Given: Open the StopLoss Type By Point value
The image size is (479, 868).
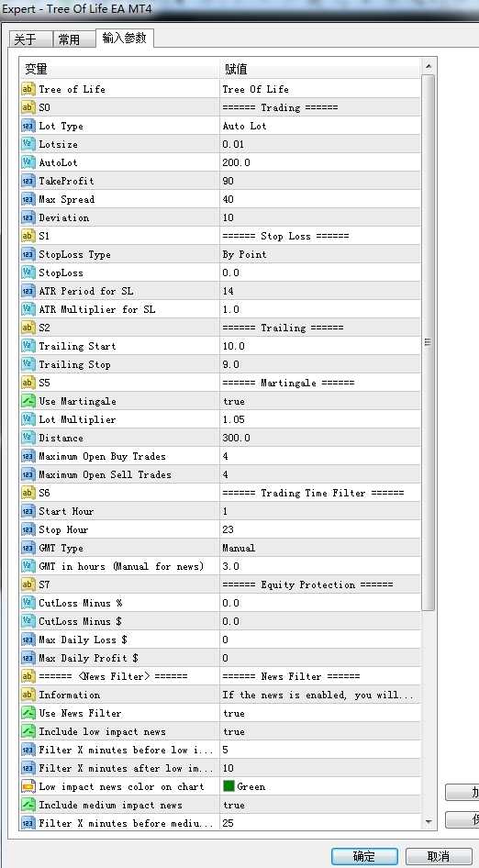Looking at the screenshot, I should pyautogui.click(x=320, y=255).
